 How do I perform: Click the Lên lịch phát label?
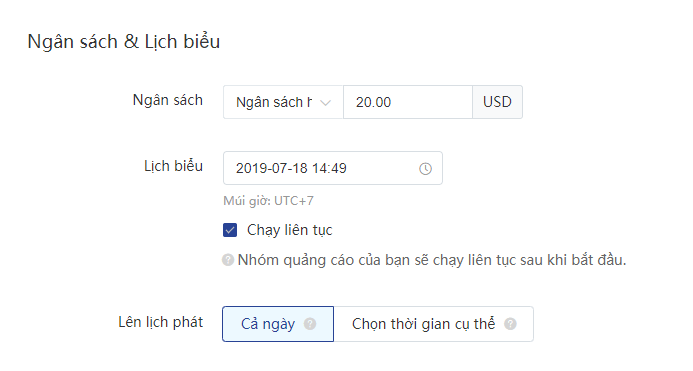pos(160,322)
